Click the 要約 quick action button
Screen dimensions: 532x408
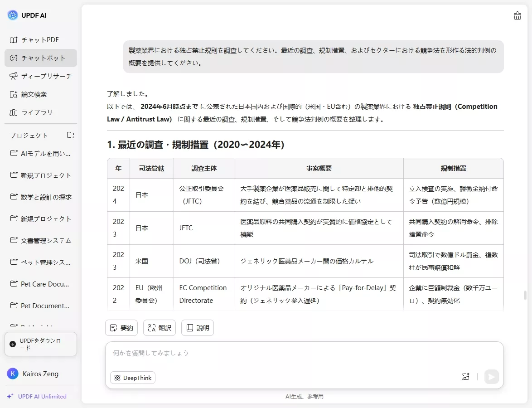click(x=121, y=327)
